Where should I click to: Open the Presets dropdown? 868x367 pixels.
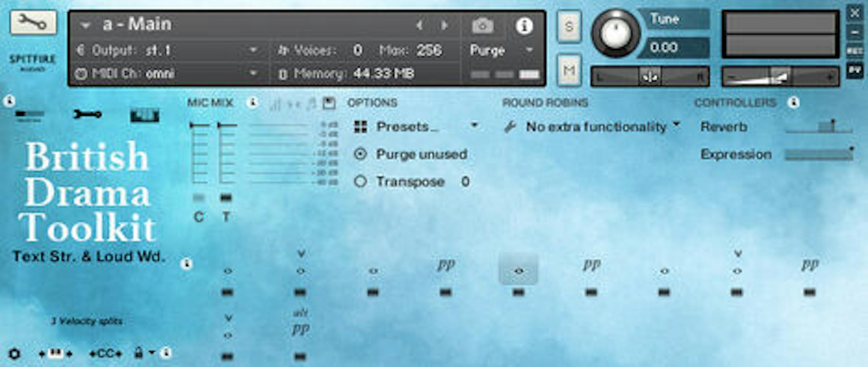tap(474, 125)
